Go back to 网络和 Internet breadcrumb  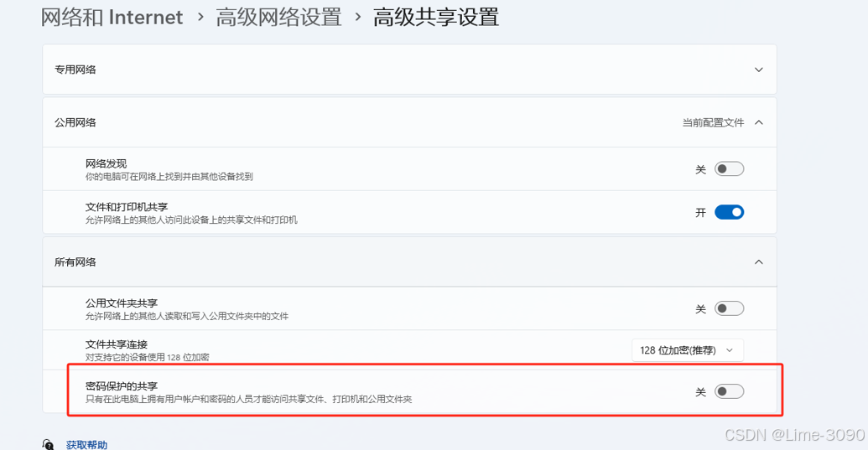coord(112,18)
